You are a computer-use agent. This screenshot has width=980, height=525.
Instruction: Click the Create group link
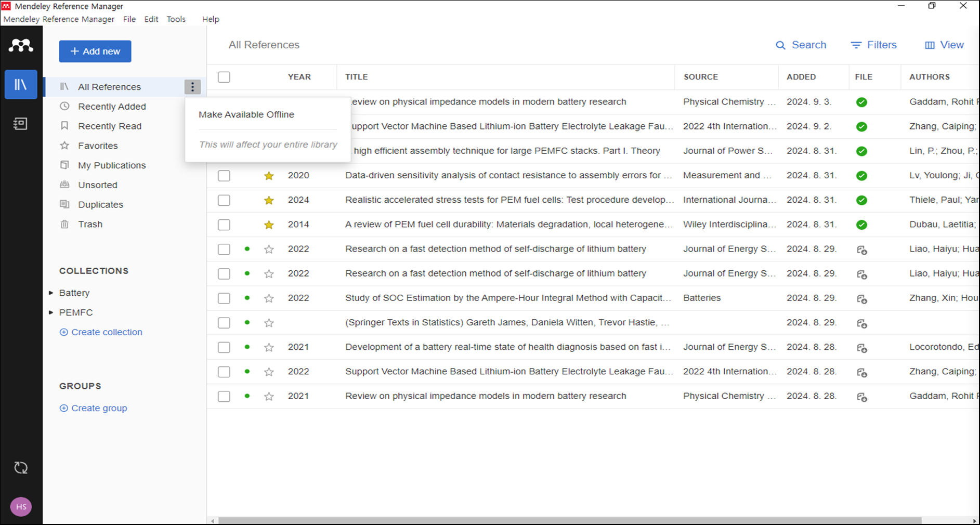pos(94,408)
